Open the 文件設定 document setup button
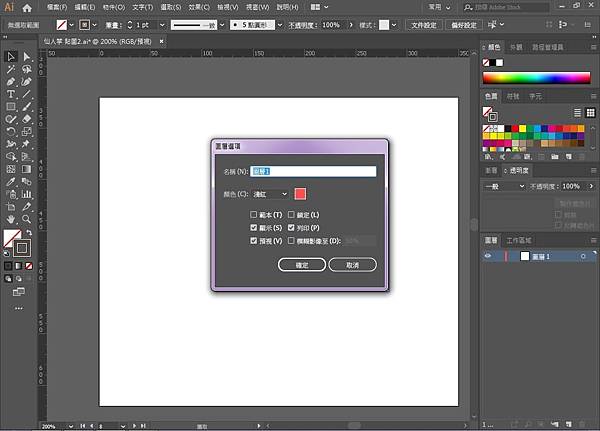 coord(424,25)
